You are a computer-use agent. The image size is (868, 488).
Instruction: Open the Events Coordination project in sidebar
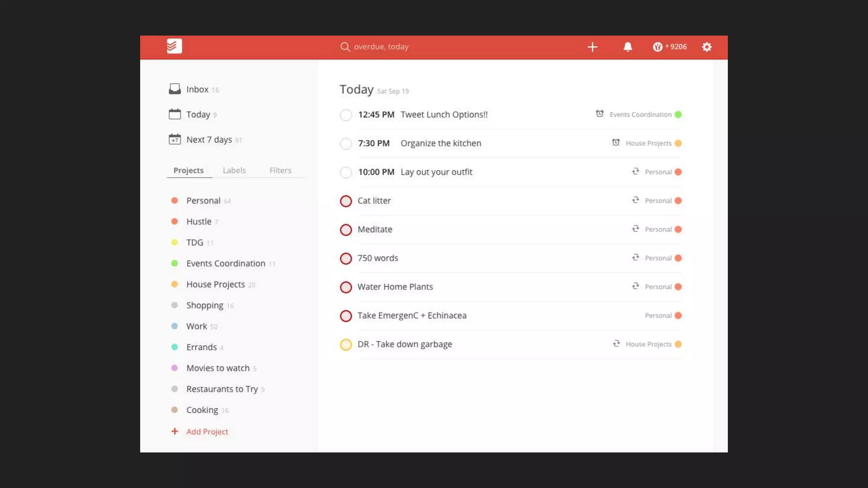click(225, 263)
